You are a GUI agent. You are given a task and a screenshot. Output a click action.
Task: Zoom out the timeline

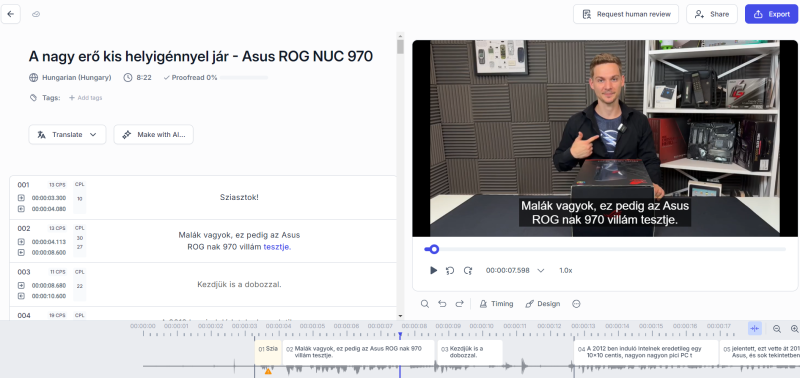(777, 329)
